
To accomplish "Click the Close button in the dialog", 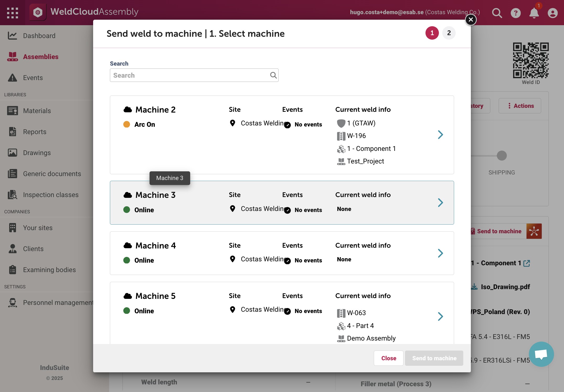I will tap(389, 358).
